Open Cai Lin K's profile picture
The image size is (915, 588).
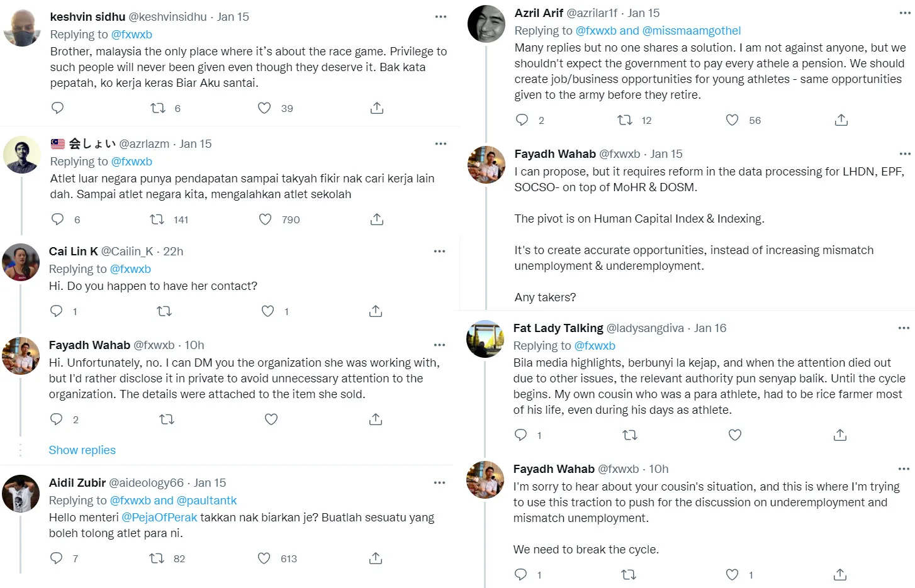click(21, 262)
